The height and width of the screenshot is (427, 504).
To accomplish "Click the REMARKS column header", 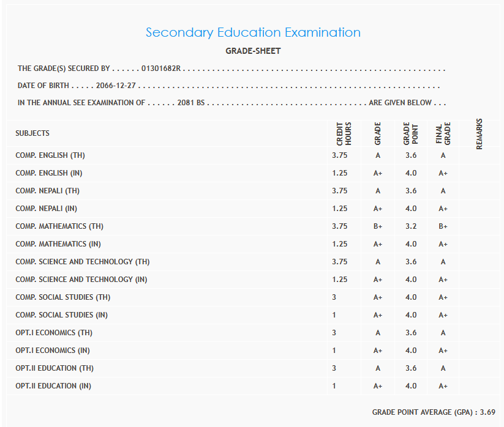I will (479, 133).
